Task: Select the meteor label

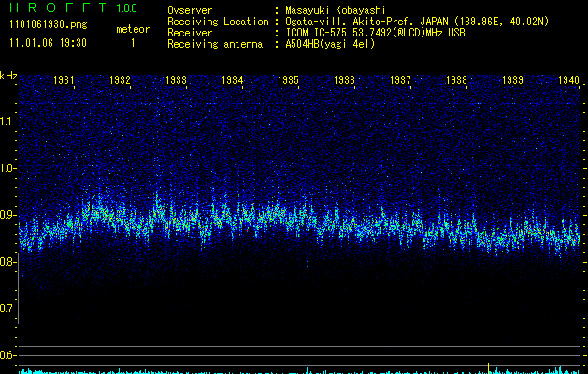Action: click(132, 29)
